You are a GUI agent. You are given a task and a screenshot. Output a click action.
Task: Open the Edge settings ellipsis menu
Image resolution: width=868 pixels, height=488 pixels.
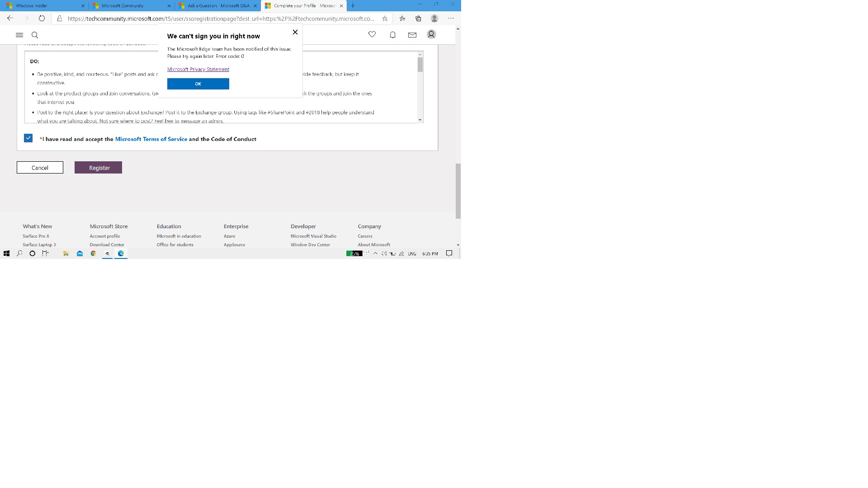(450, 18)
